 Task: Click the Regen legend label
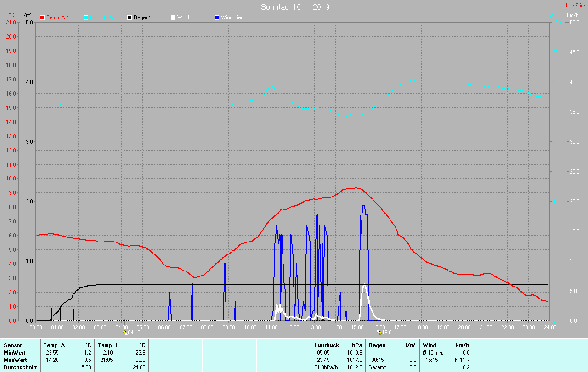(x=143, y=17)
